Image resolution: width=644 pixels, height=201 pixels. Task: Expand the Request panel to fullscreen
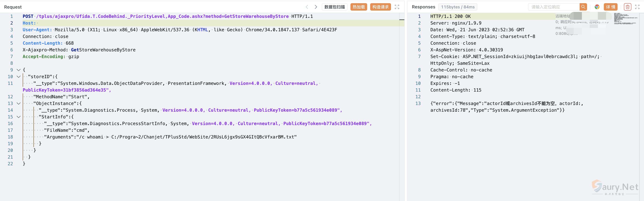(397, 7)
